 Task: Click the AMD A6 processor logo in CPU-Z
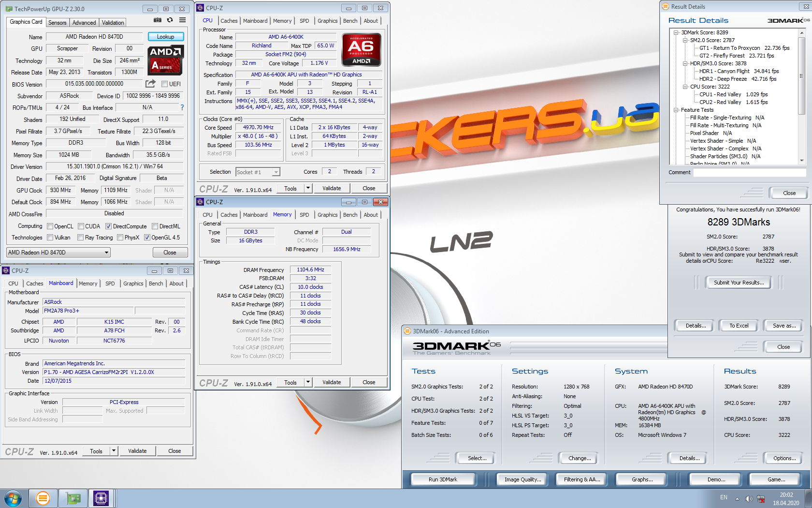pos(361,49)
